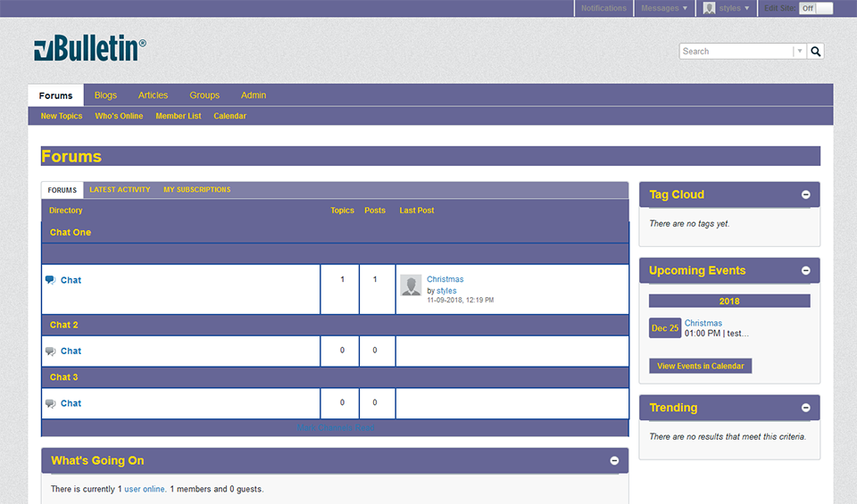Viewport: 857px width, 504px height.
Task: Click the Last Post column header
Action: pyautogui.click(x=417, y=211)
